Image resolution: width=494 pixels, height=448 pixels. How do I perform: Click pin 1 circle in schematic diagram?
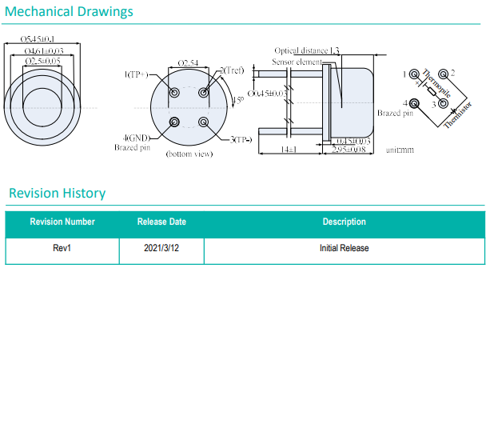click(414, 75)
